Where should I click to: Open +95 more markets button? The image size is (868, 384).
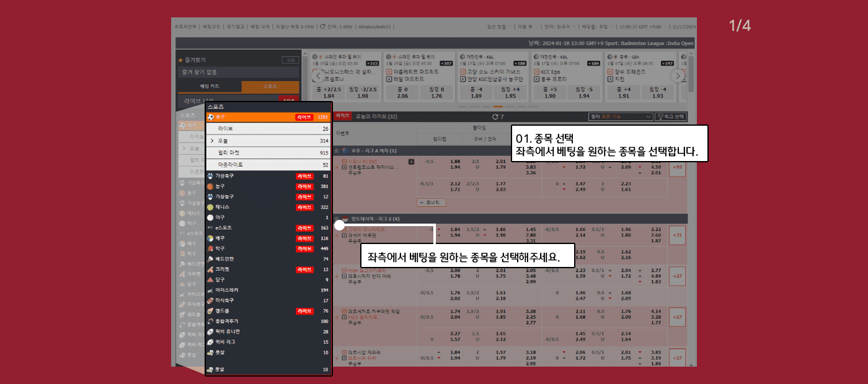click(676, 167)
